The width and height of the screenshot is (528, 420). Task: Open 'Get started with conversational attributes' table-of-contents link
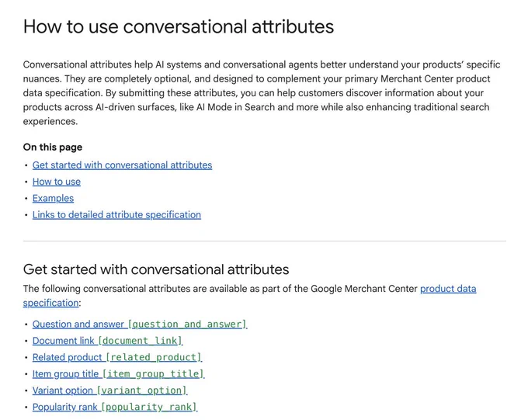(x=122, y=165)
